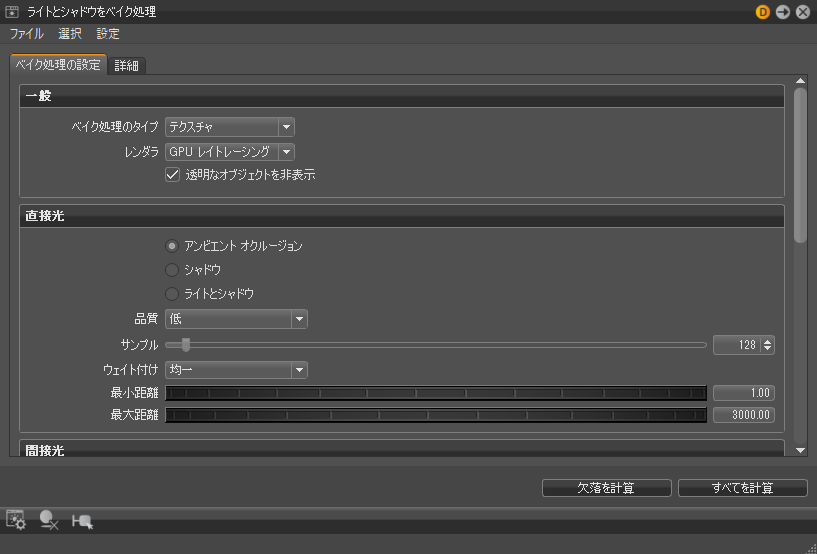Click the bake settings icon in bottom toolbar
The height and width of the screenshot is (554, 817).
[x=16, y=520]
